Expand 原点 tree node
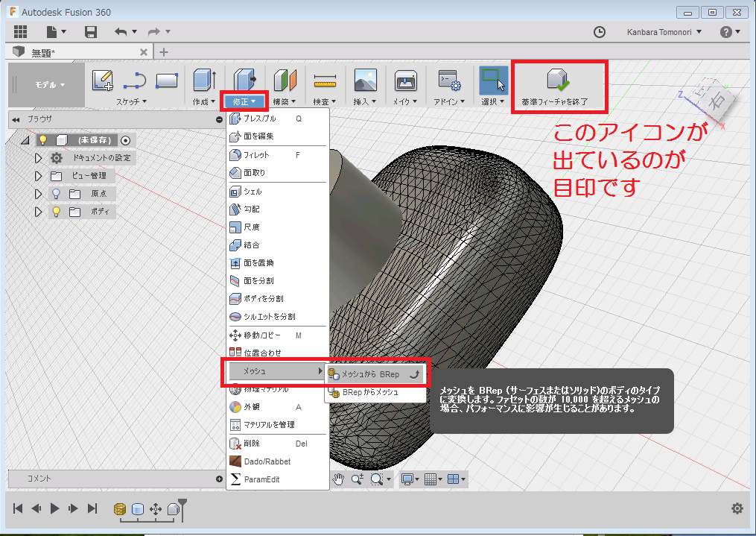Image resolution: width=756 pixels, height=536 pixels. (38, 194)
